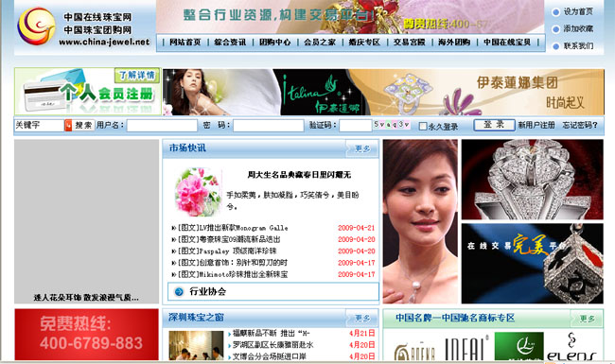This screenshot has height=364, width=615.
Task: Click the orange search arrow icon
Action: click(68, 126)
